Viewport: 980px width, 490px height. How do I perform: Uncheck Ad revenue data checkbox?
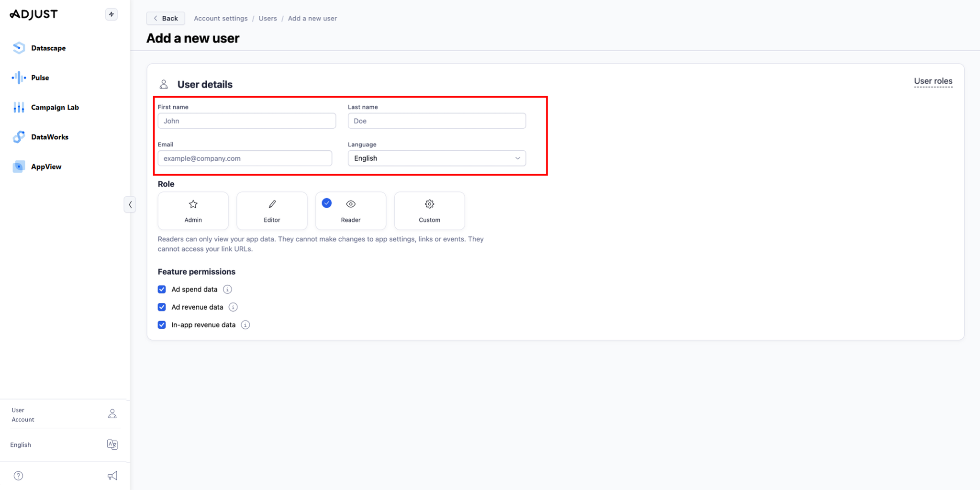click(x=162, y=307)
